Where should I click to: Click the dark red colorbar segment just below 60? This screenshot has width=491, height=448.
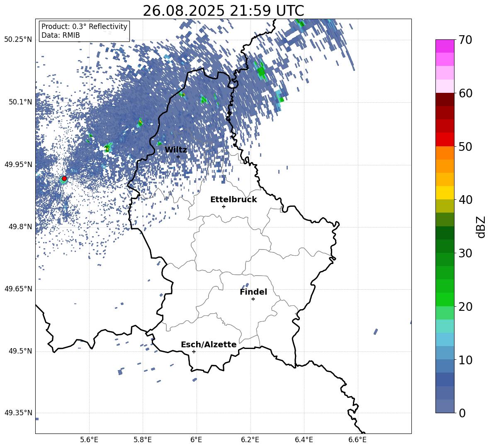445,99
